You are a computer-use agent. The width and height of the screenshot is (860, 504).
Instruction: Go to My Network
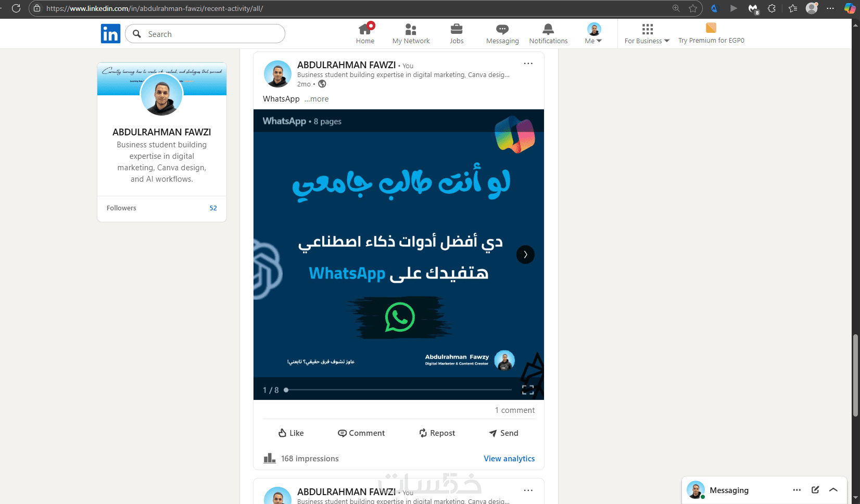tap(411, 33)
